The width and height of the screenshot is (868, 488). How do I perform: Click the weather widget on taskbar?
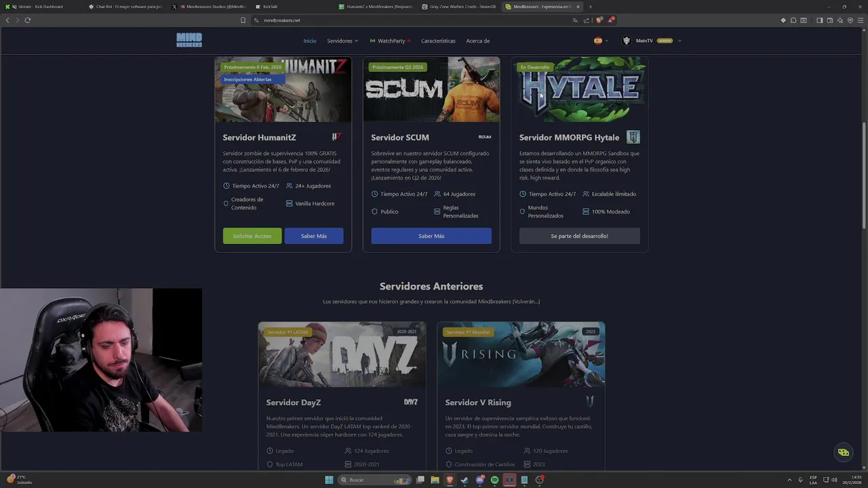[x=20, y=480]
